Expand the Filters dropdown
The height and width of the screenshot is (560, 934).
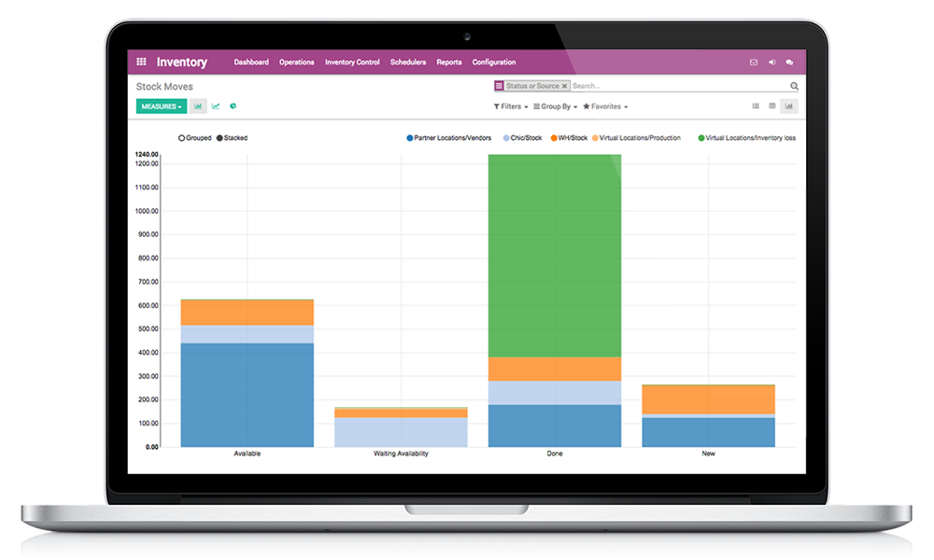(x=511, y=106)
